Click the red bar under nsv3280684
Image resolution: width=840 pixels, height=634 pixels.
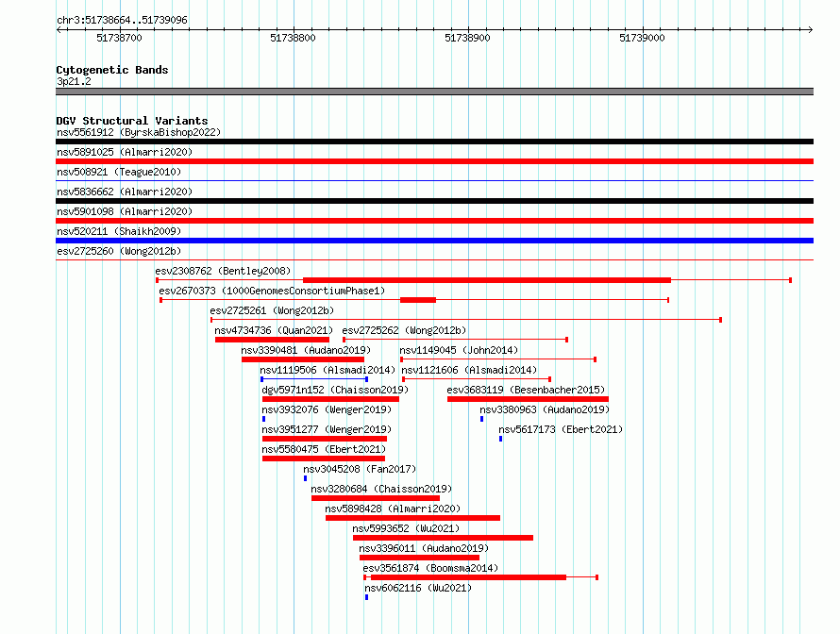[x=376, y=498]
